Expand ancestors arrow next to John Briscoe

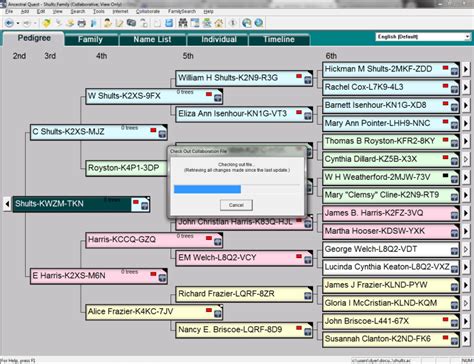466,321
